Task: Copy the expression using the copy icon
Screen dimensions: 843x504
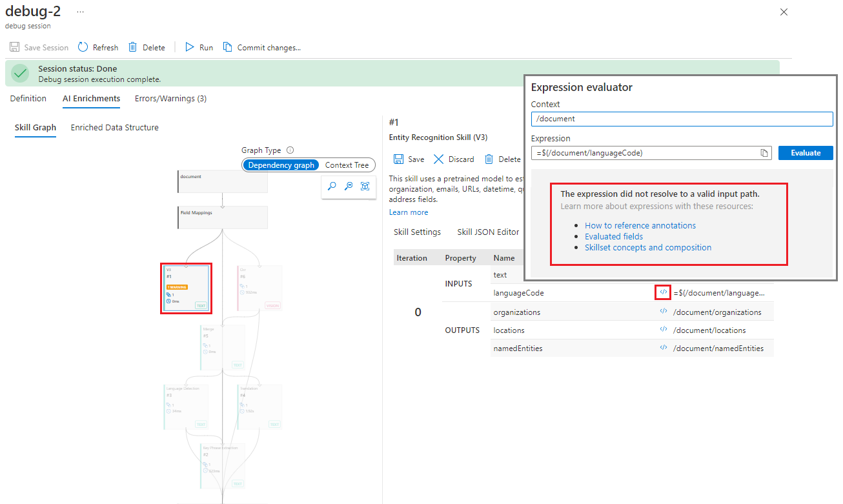Action: (764, 153)
